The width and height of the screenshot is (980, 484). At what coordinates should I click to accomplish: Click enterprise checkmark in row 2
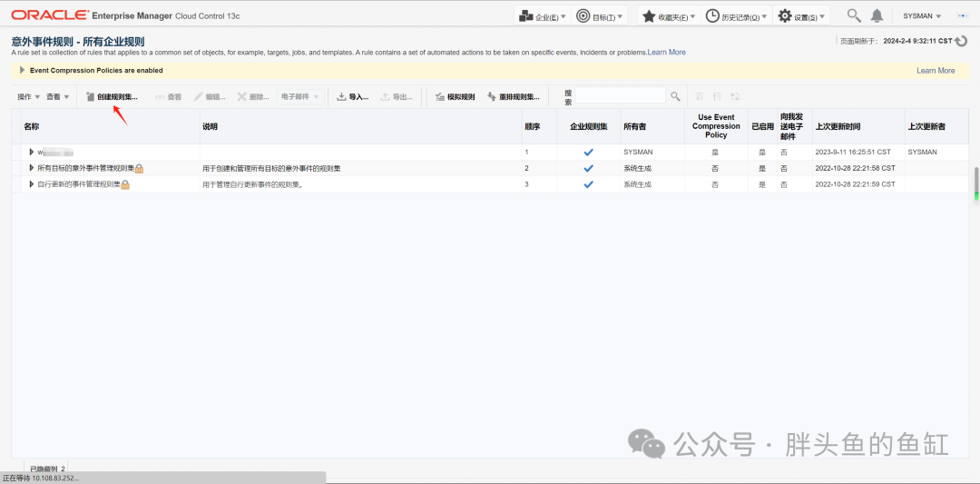pyautogui.click(x=588, y=168)
